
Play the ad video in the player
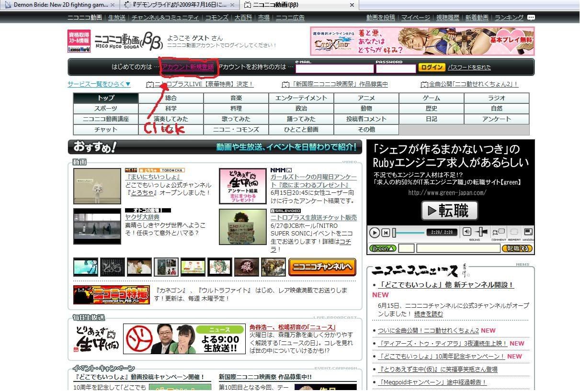[x=375, y=233]
